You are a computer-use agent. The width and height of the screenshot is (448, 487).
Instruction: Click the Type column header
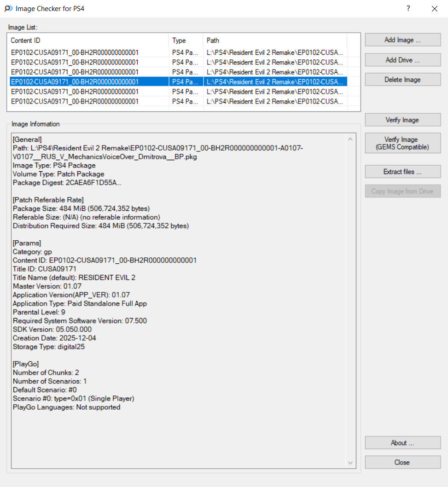point(186,41)
